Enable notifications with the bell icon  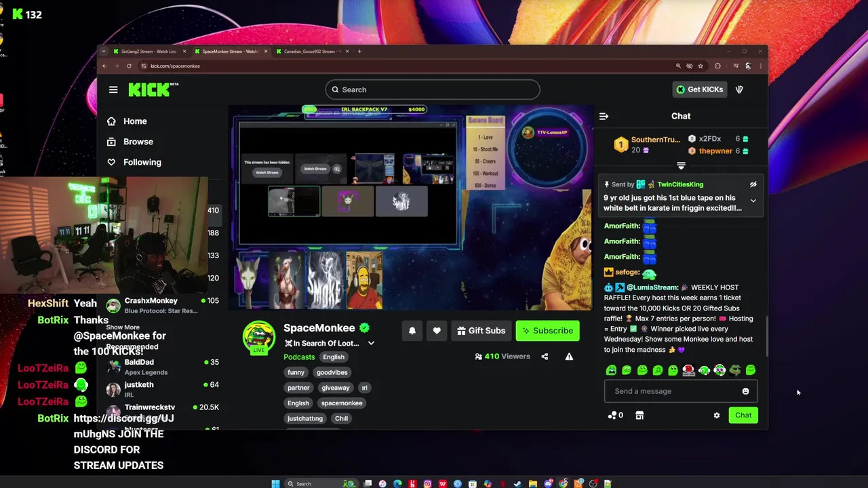[412, 331]
